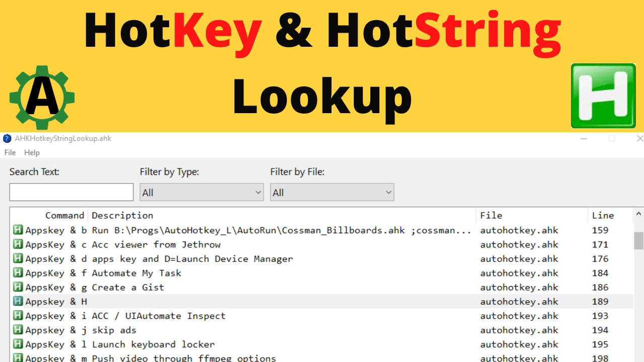Click the hotkey icon beside AppsKey & l
Screen dimensions: 644x362
point(18,344)
